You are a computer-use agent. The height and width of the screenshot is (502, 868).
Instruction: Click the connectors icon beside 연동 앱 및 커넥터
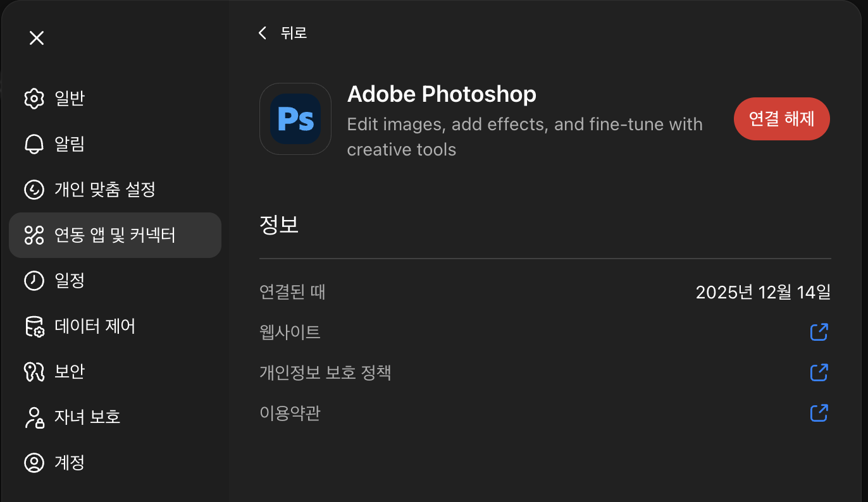(x=34, y=235)
